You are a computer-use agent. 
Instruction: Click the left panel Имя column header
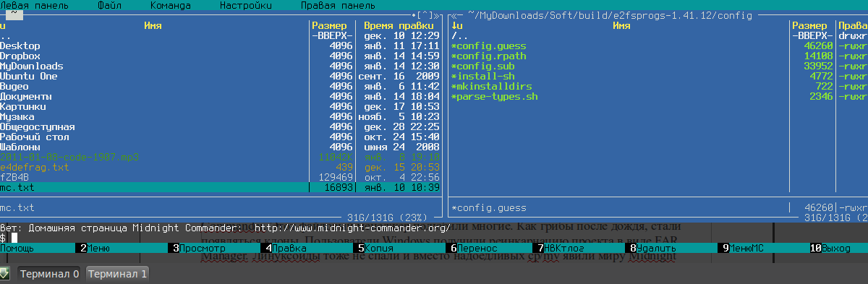153,25
